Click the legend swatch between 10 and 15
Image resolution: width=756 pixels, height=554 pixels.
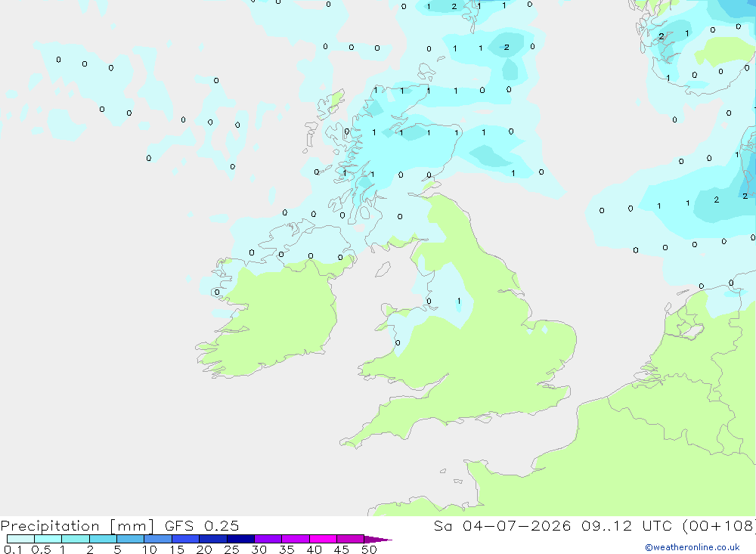coord(158,539)
